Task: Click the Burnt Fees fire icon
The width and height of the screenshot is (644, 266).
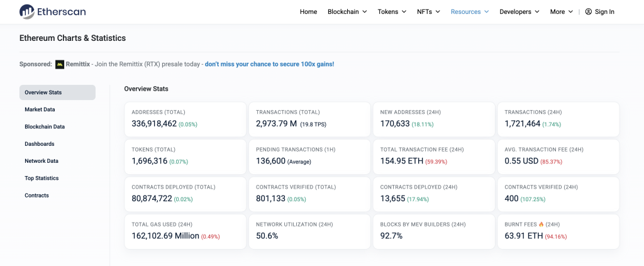Action: (540, 224)
